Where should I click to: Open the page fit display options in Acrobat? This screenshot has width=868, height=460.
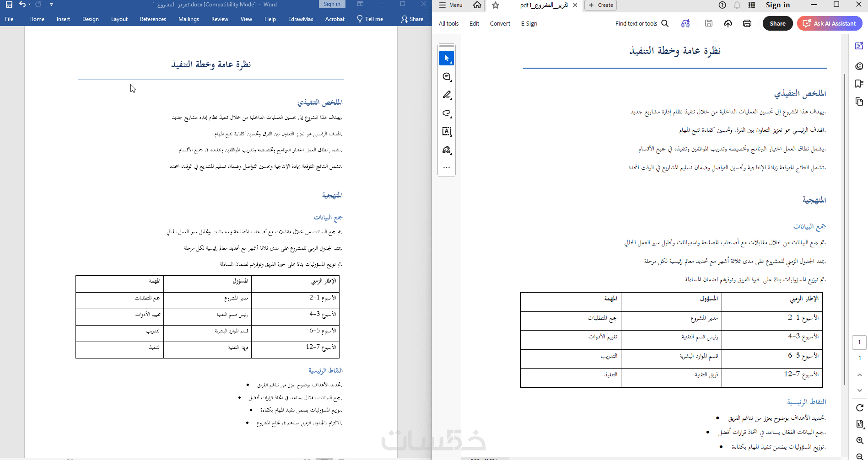pos(859,424)
